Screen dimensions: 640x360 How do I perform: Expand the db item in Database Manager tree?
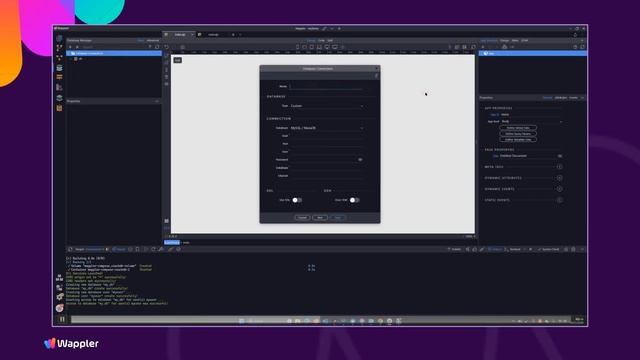71,59
